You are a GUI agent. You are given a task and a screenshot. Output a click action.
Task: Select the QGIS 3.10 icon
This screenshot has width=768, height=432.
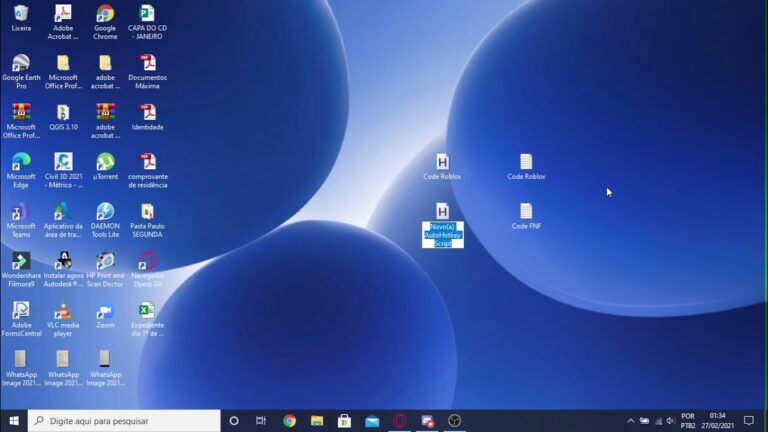[63, 112]
